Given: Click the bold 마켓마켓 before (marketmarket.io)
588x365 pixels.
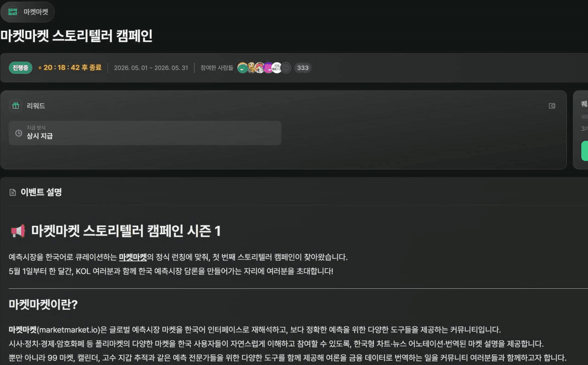Looking at the screenshot, I should (x=23, y=330).
